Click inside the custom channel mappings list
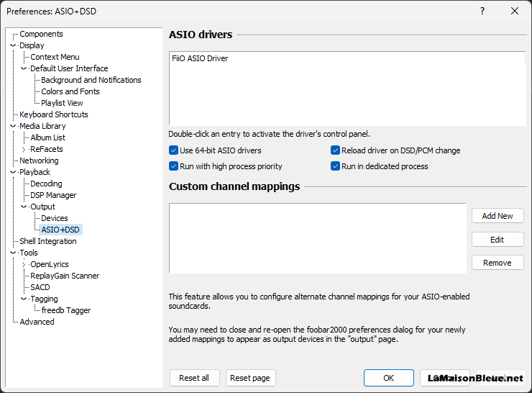This screenshot has height=393, width=532. click(x=318, y=238)
